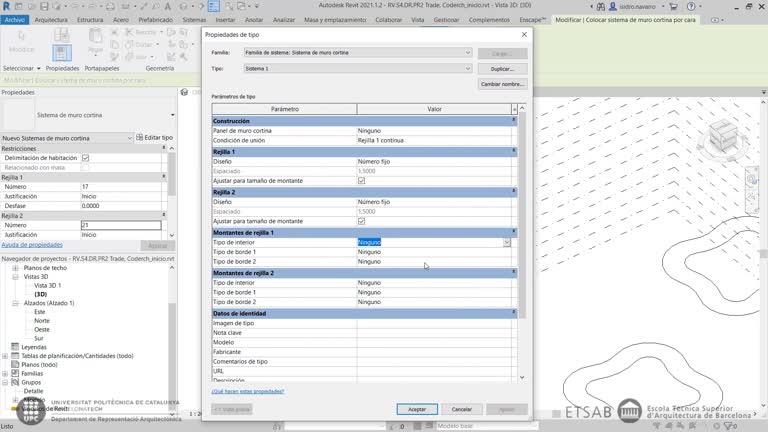The height and width of the screenshot is (432, 768).
Task: Click the Propiedades ribbon icon
Action: (62, 50)
